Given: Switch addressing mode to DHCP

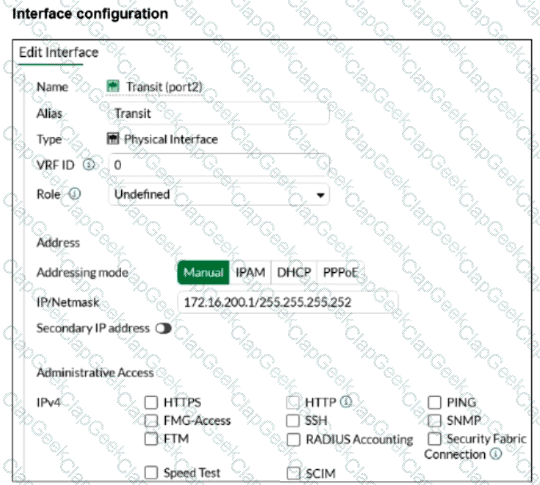Looking at the screenshot, I should click(294, 272).
